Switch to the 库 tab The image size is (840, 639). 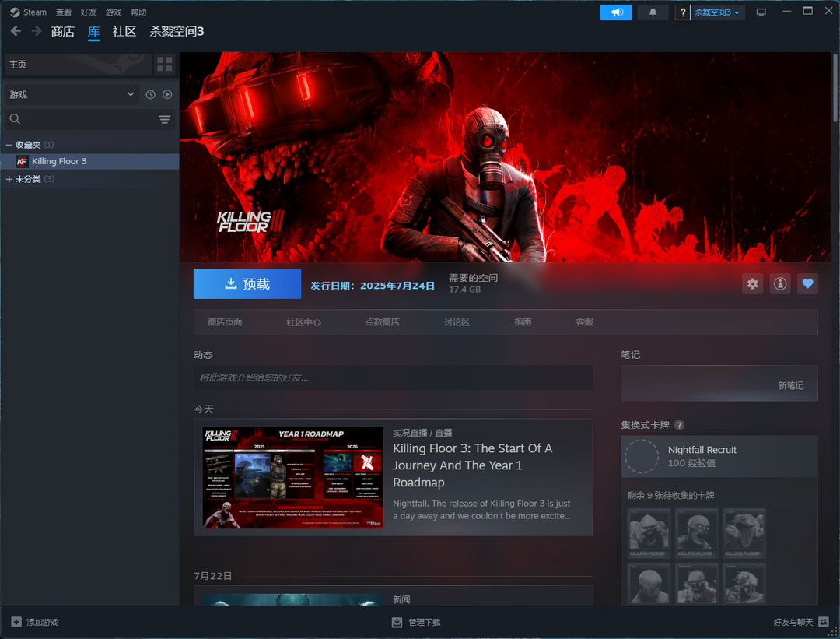click(x=94, y=32)
